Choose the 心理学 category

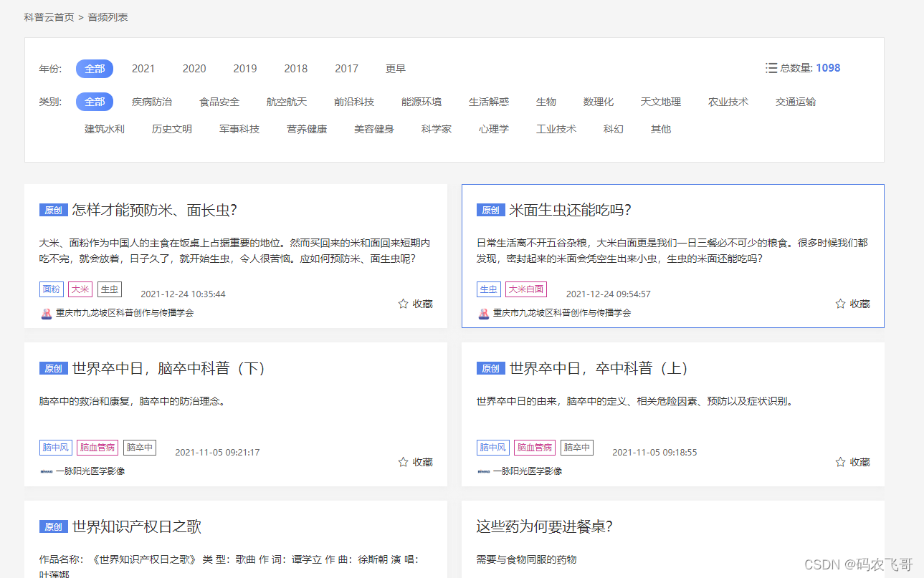coord(494,129)
